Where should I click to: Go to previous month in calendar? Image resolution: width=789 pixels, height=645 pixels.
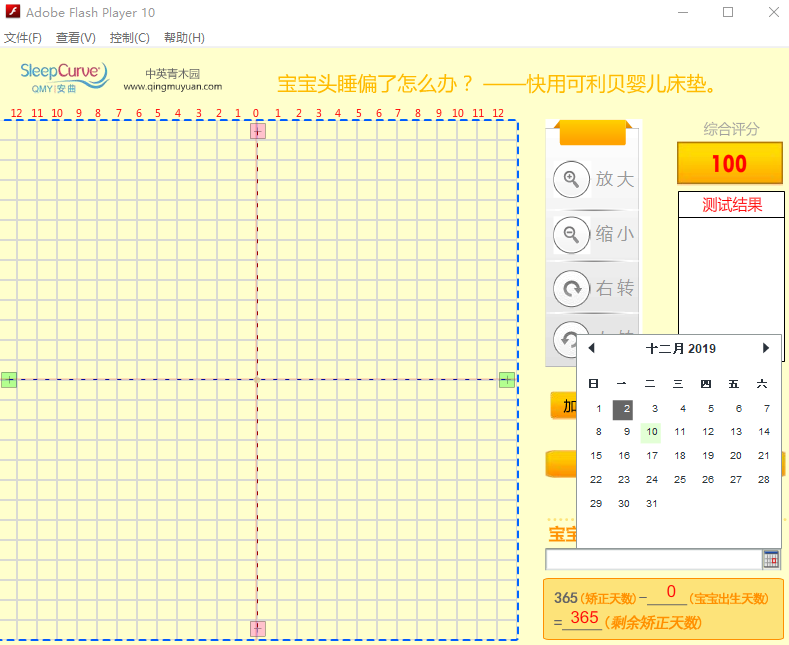(x=592, y=348)
